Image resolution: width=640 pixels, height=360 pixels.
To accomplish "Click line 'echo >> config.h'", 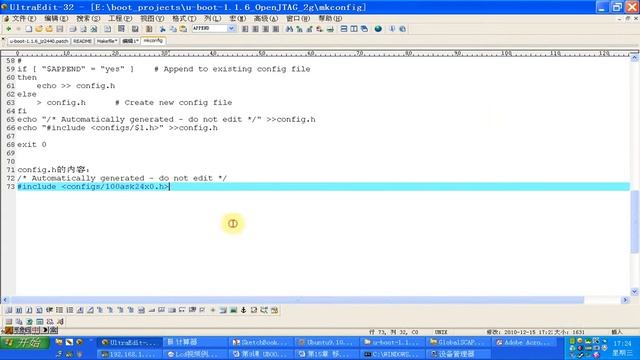I will tap(76, 86).
